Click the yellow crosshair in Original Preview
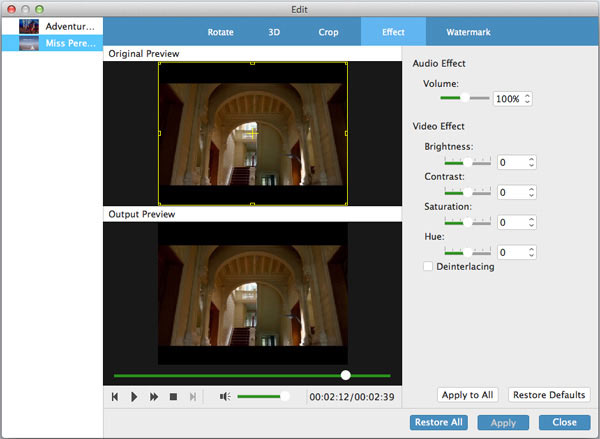This screenshot has height=439, width=600. pos(253,133)
